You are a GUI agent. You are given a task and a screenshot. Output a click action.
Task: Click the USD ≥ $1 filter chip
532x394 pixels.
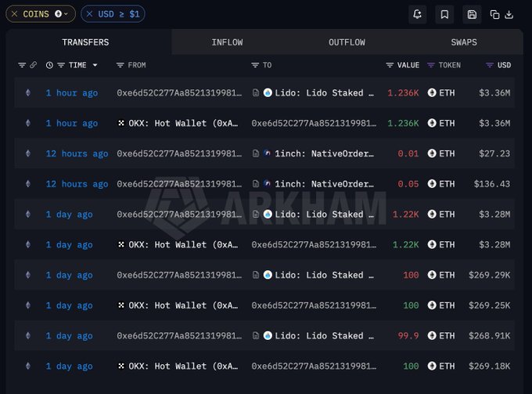[113, 14]
